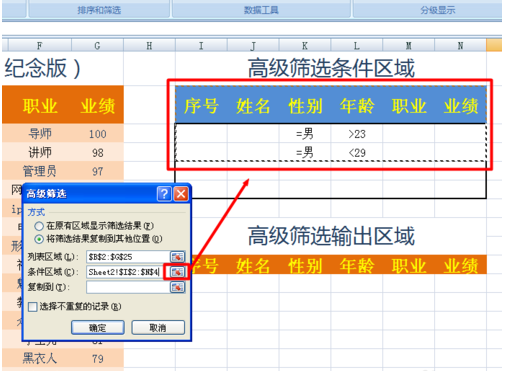This screenshot has height=371, width=505.
Task: Focus the empty 复制到 input field
Action: coord(128,287)
